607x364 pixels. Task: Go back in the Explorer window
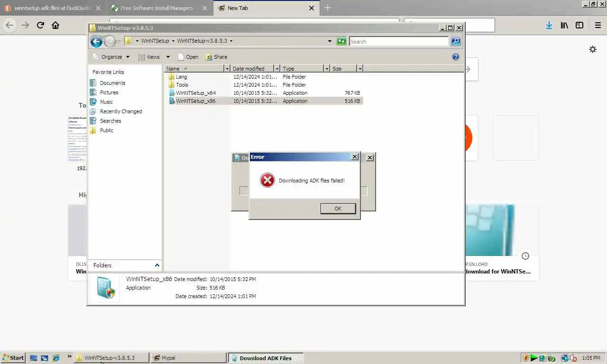(96, 42)
